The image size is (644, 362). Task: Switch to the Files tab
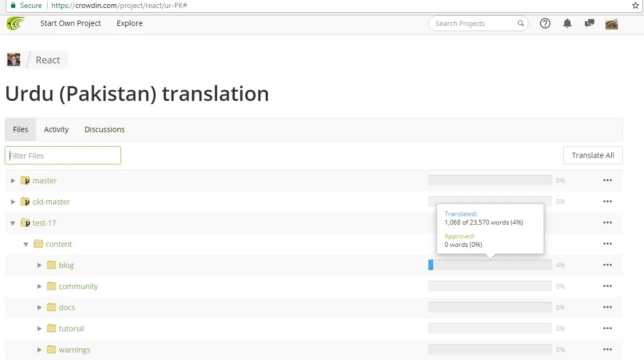point(21,129)
